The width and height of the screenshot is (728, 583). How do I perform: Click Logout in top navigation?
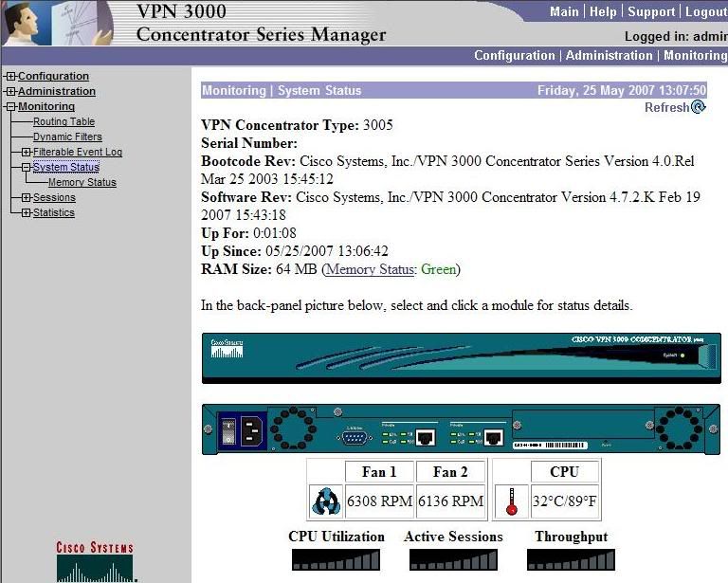coord(706,11)
